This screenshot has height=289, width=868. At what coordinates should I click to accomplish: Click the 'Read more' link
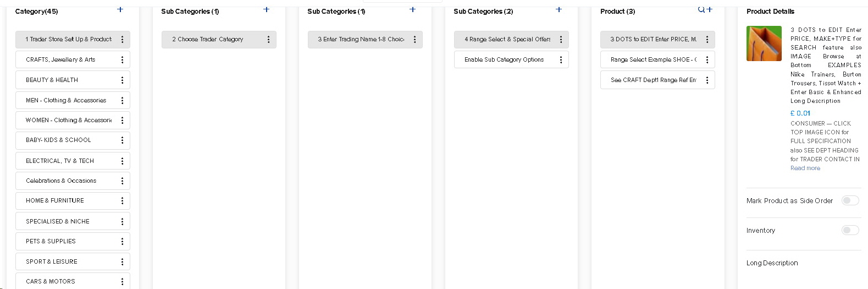(805, 168)
